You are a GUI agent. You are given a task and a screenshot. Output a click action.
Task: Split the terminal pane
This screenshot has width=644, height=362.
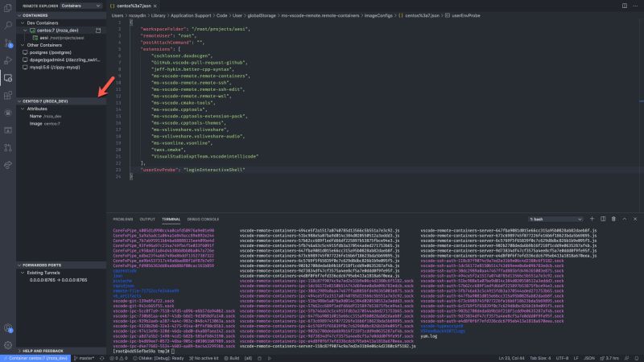(603, 219)
